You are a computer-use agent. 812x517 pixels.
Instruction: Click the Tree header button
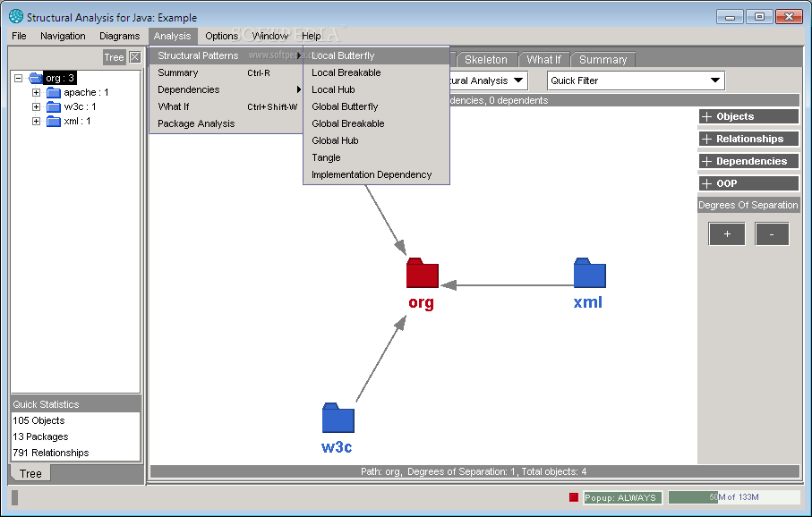pyautogui.click(x=114, y=57)
